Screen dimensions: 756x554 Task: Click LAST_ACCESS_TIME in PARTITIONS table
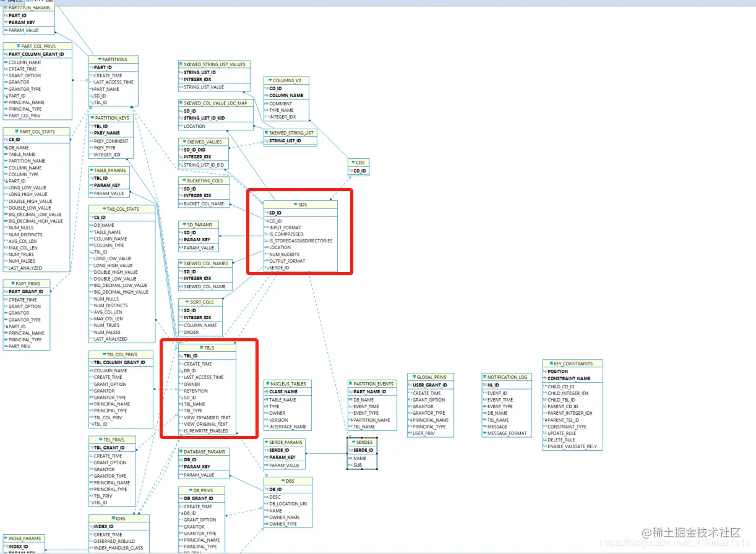click(114, 82)
